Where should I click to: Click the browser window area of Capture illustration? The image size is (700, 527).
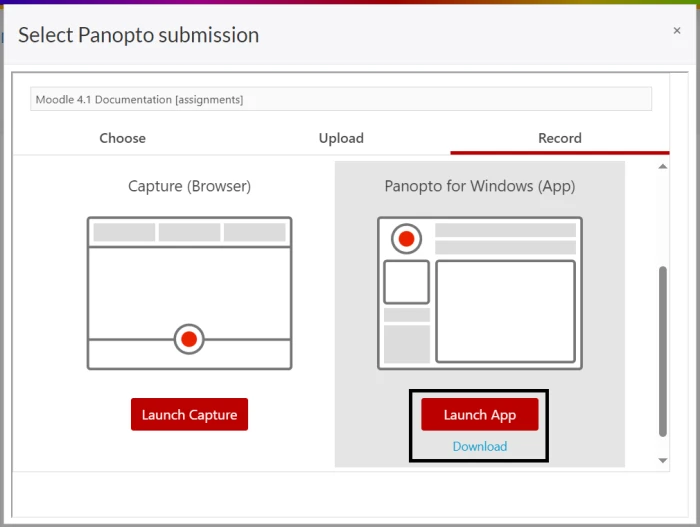point(189,289)
